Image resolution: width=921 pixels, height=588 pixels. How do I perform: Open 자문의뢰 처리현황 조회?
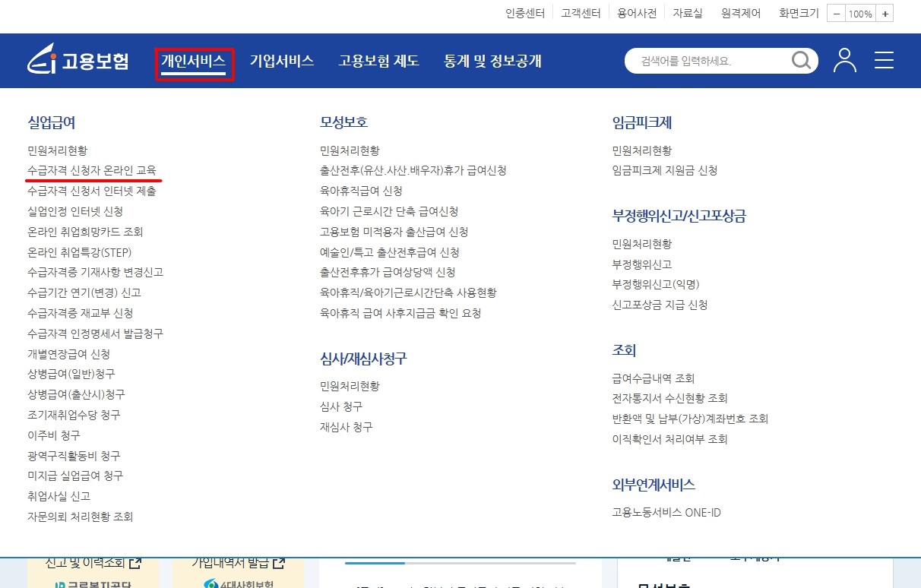click(80, 517)
